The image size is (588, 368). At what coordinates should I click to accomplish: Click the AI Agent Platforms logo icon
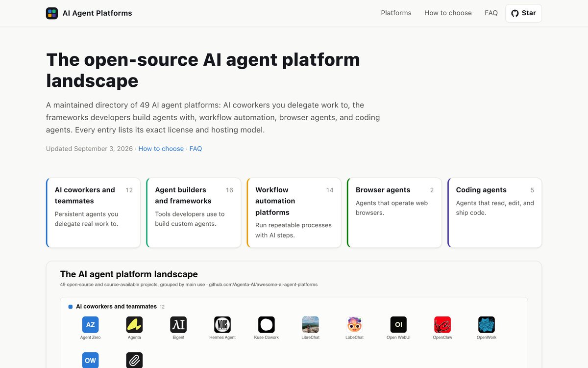point(52,13)
